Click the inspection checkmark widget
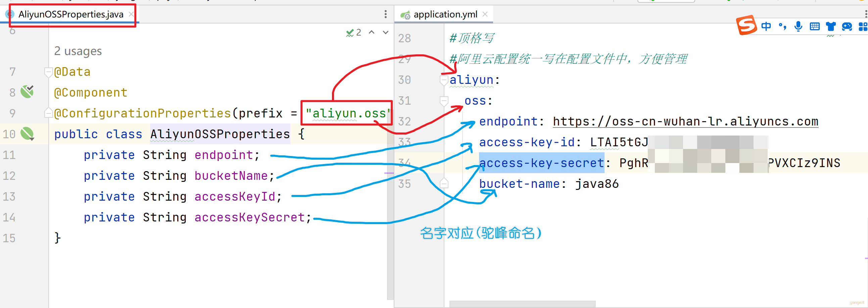 point(353,33)
